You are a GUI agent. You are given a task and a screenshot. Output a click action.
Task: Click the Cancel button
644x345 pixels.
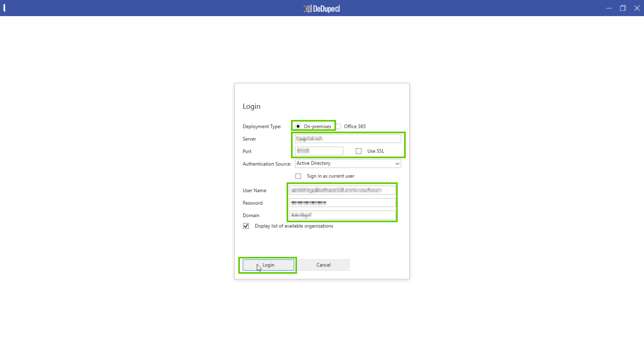click(324, 265)
